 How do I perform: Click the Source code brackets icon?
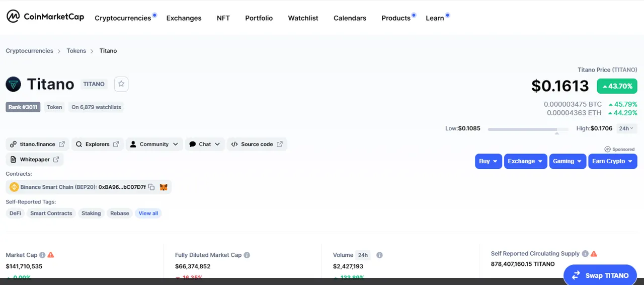click(234, 144)
